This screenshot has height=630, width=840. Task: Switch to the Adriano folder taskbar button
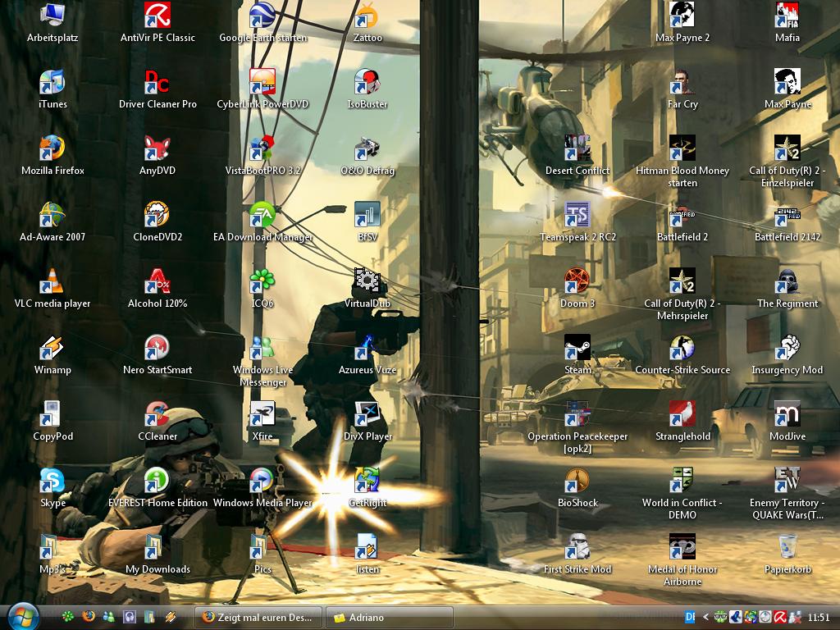[390, 618]
